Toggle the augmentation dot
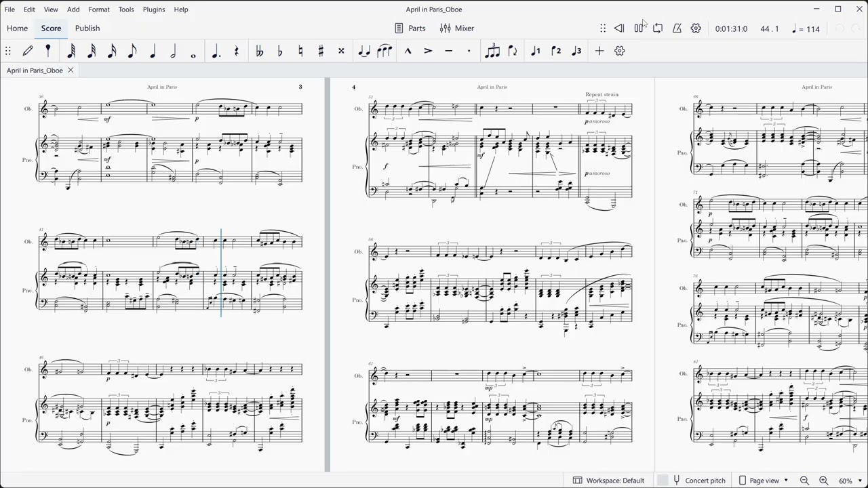Viewport: 868px width, 488px height. coord(216,51)
